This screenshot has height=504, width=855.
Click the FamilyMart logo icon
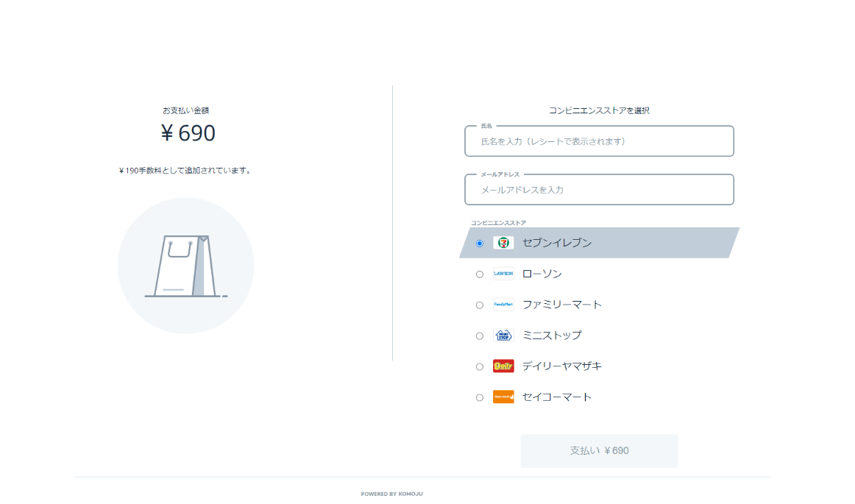(x=503, y=305)
